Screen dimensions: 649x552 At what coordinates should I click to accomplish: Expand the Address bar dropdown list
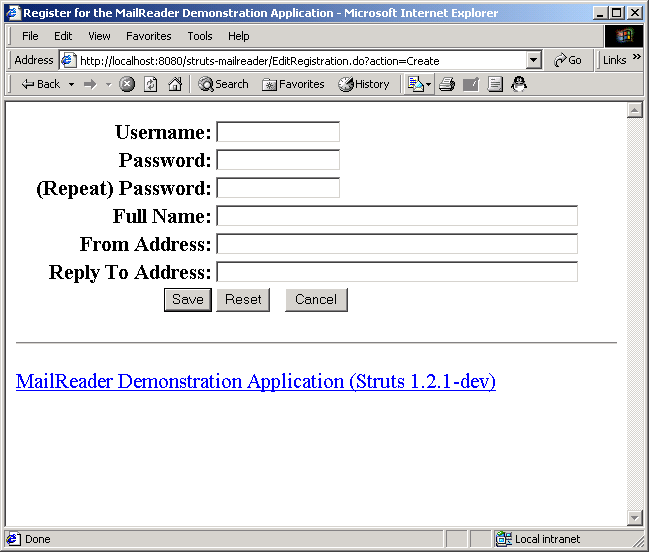(534, 61)
